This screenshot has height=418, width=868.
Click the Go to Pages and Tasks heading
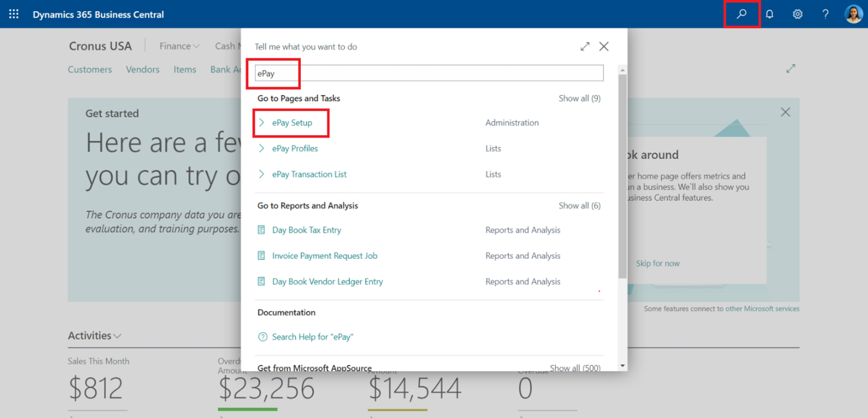pyautogui.click(x=299, y=98)
